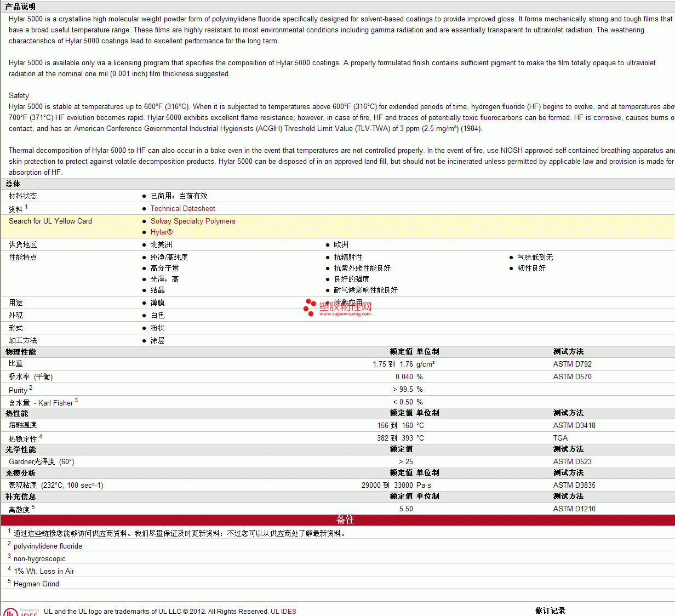Select the 粉状 form value
Viewport: 675px width, 616px height.
[x=157, y=328]
